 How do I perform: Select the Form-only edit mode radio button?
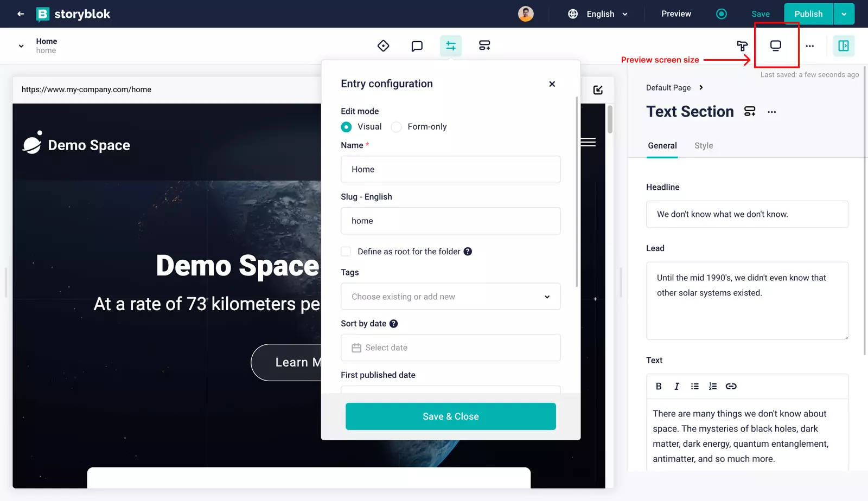coord(396,126)
